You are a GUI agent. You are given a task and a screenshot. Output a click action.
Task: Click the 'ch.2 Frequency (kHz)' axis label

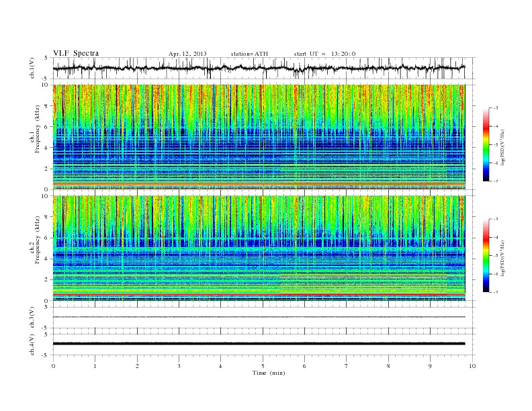[x=35, y=240]
